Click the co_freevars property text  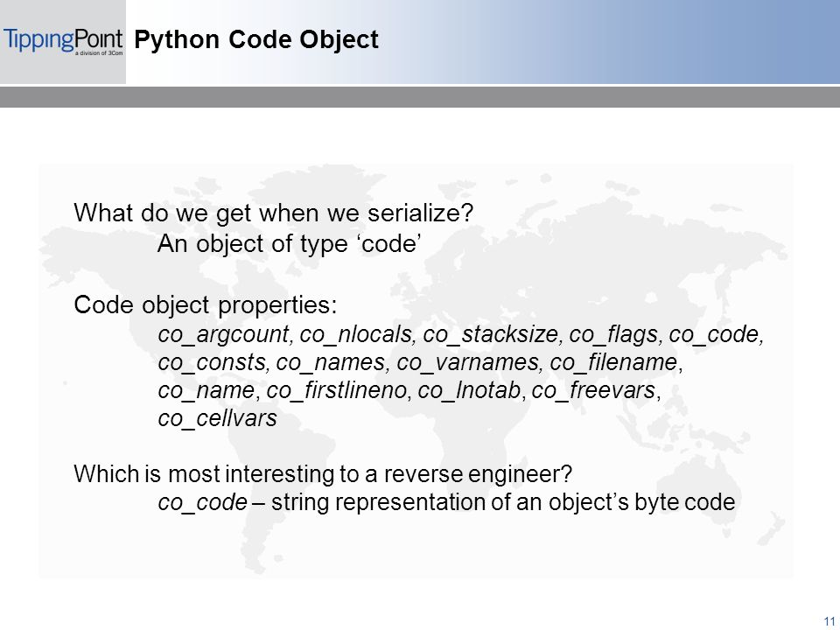[x=593, y=390]
